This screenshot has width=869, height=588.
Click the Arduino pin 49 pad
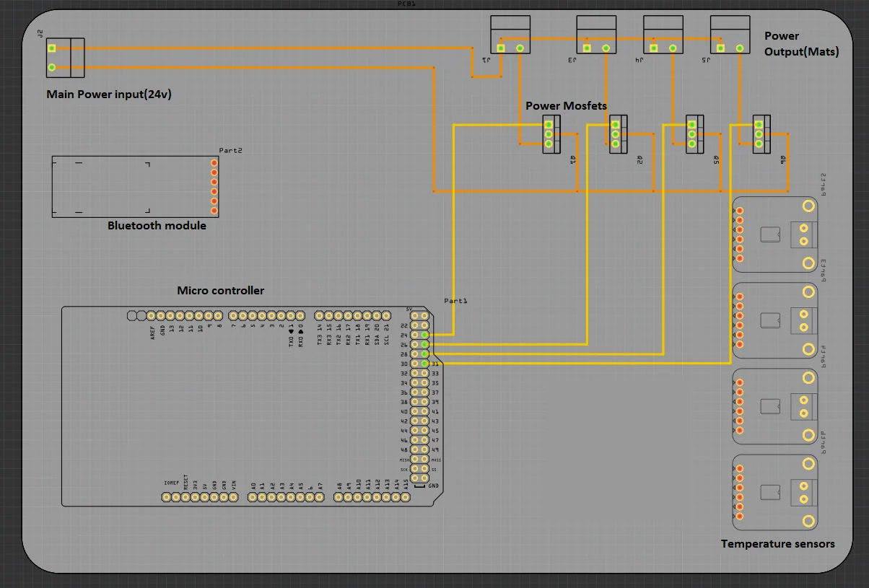click(x=424, y=449)
